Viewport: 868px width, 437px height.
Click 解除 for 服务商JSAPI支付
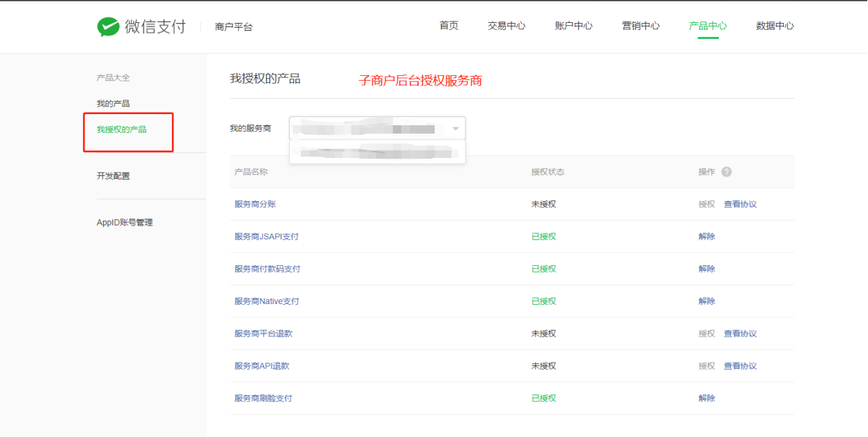pyautogui.click(x=706, y=237)
